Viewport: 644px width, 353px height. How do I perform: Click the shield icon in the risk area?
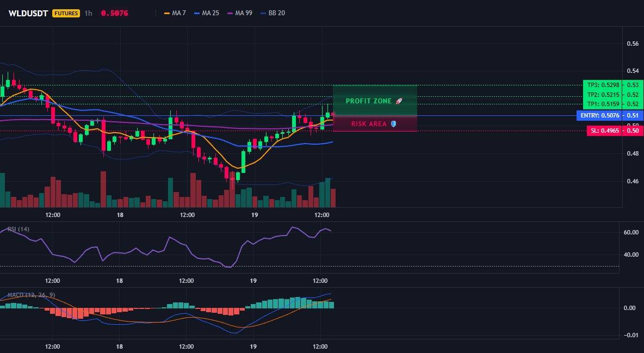coord(393,123)
